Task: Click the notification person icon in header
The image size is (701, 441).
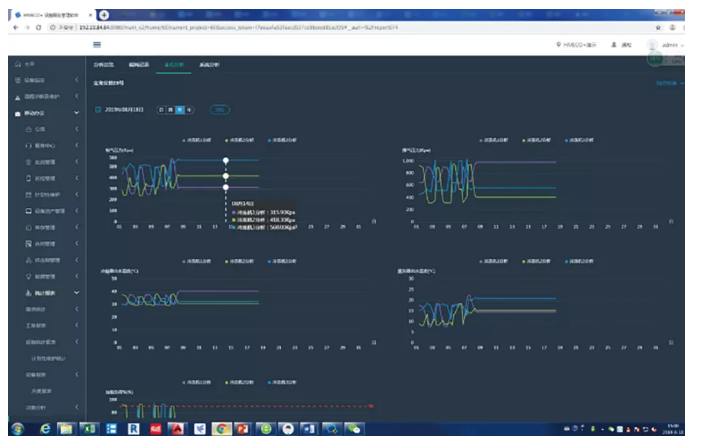Action: 614,45
